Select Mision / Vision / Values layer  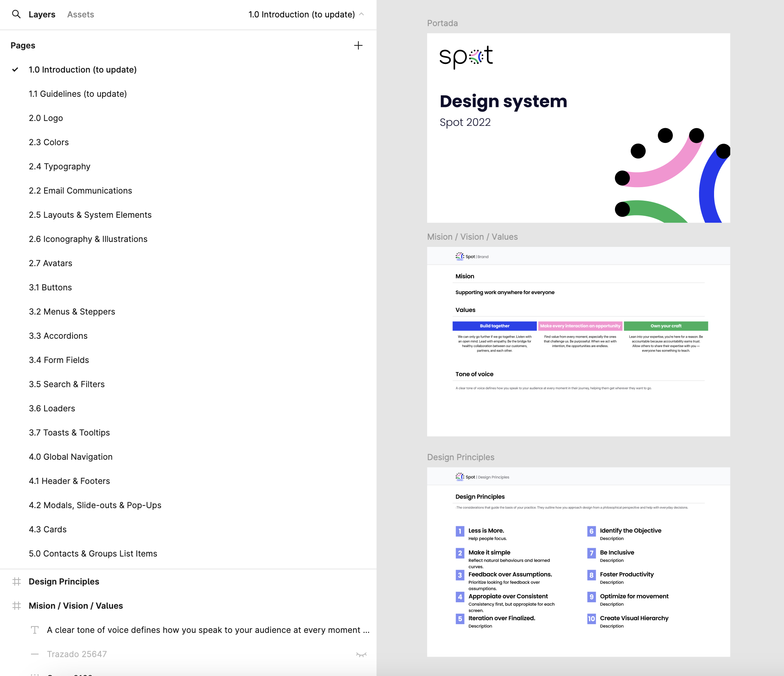pos(76,606)
